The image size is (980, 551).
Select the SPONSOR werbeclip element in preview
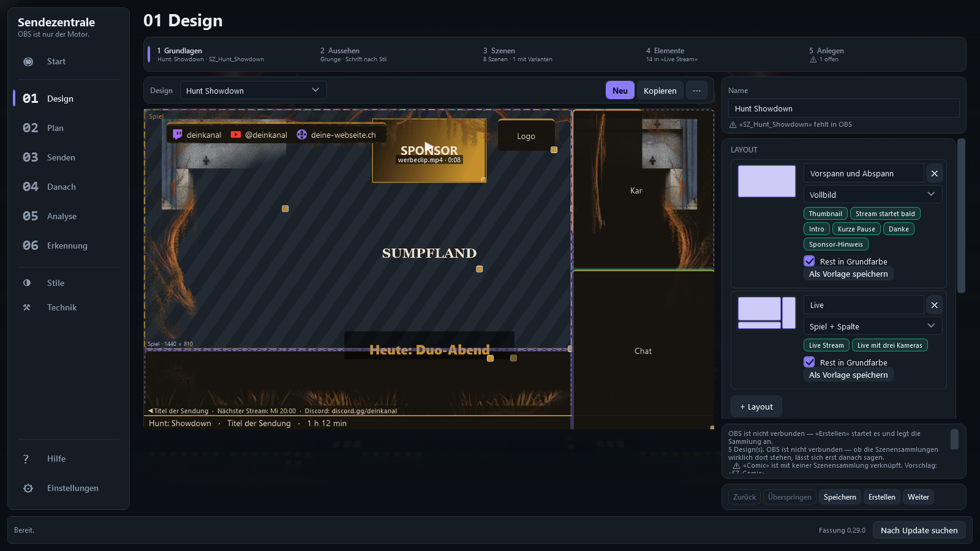(x=429, y=151)
